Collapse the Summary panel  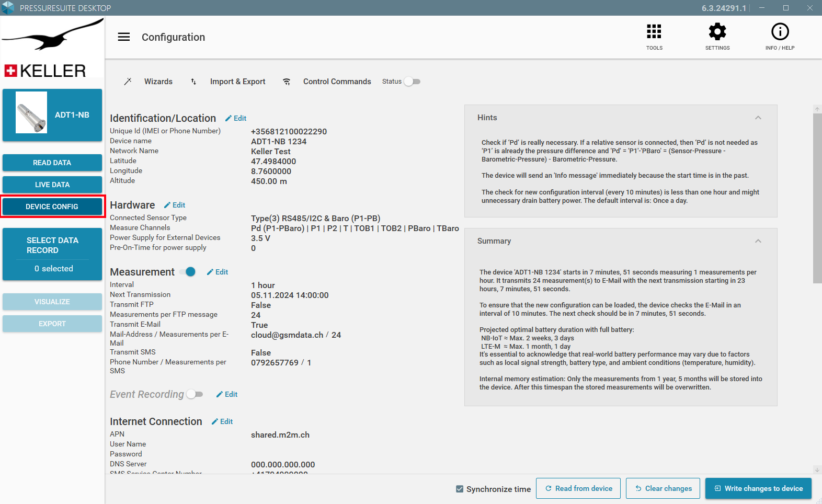(x=758, y=241)
